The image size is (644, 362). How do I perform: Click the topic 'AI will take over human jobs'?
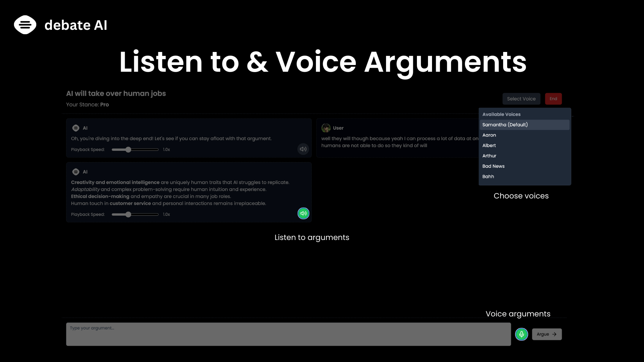116,94
